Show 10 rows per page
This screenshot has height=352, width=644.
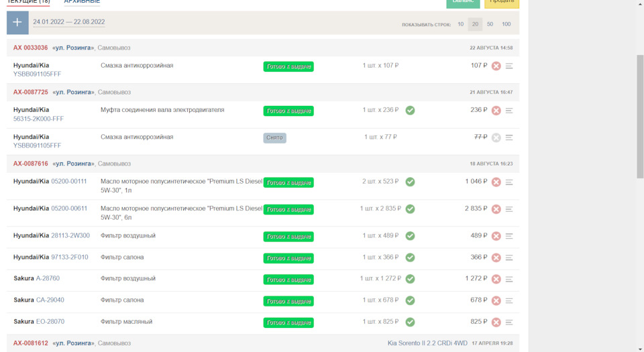tap(460, 24)
